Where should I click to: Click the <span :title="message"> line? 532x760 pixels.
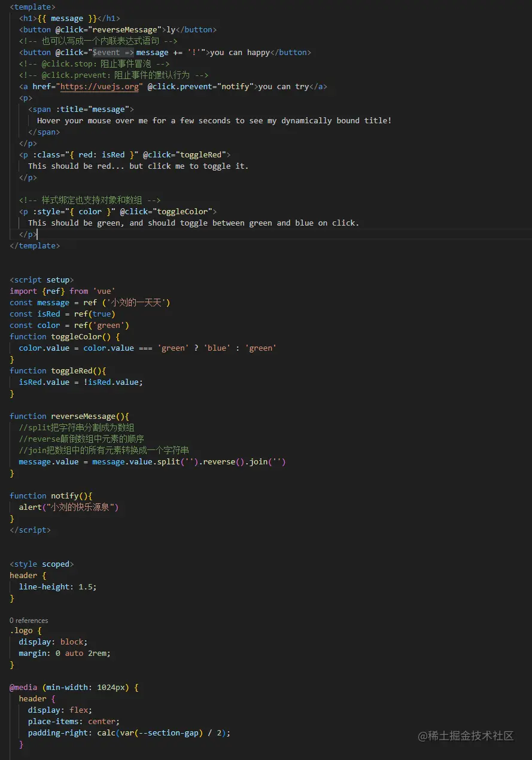[x=81, y=109]
